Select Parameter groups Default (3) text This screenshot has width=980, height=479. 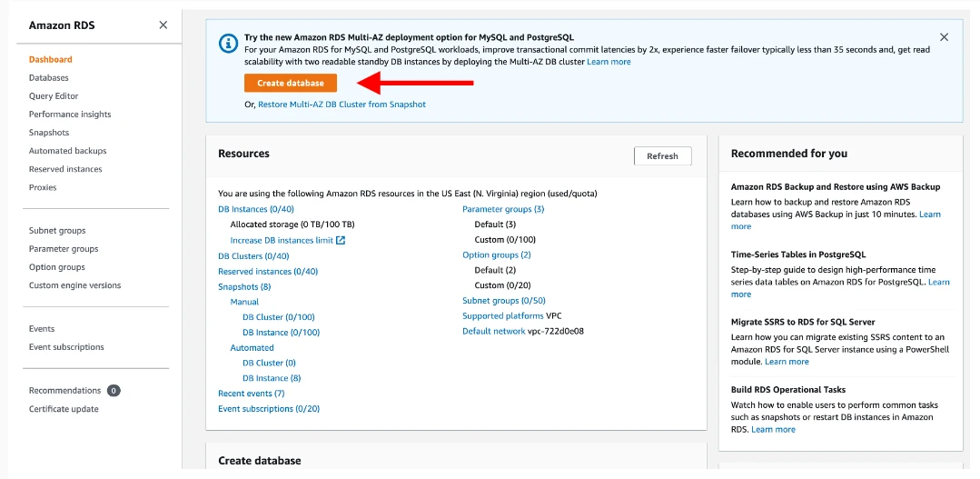coord(495,224)
